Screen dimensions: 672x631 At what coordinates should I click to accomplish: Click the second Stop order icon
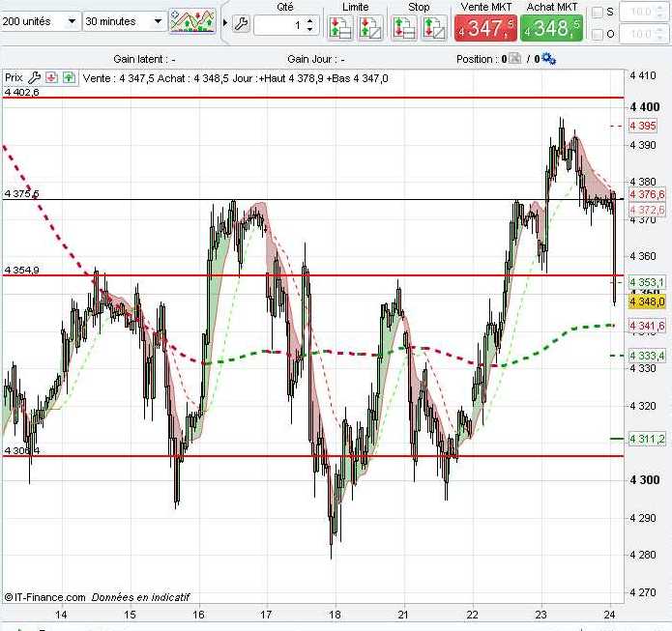point(434,28)
